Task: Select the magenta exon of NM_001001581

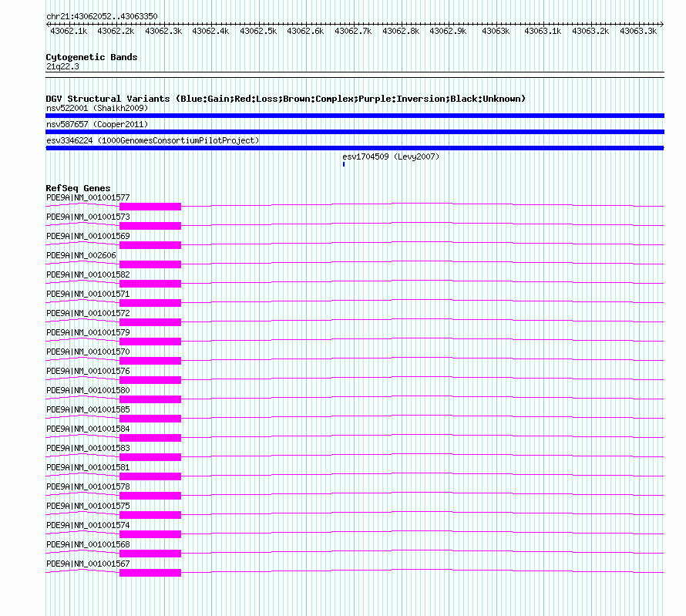Action: [x=150, y=476]
